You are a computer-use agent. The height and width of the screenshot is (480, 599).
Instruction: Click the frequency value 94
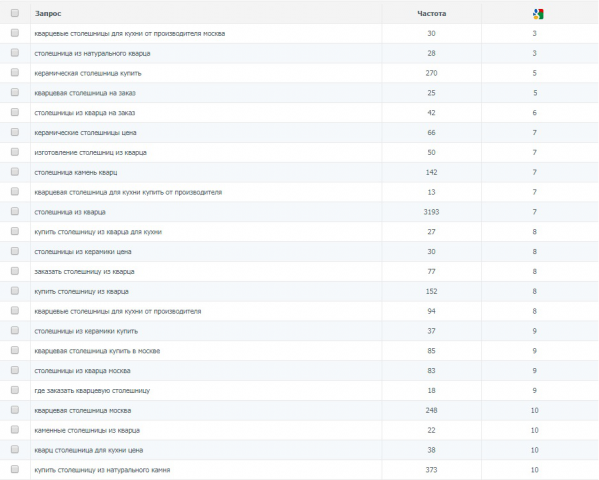click(x=431, y=311)
